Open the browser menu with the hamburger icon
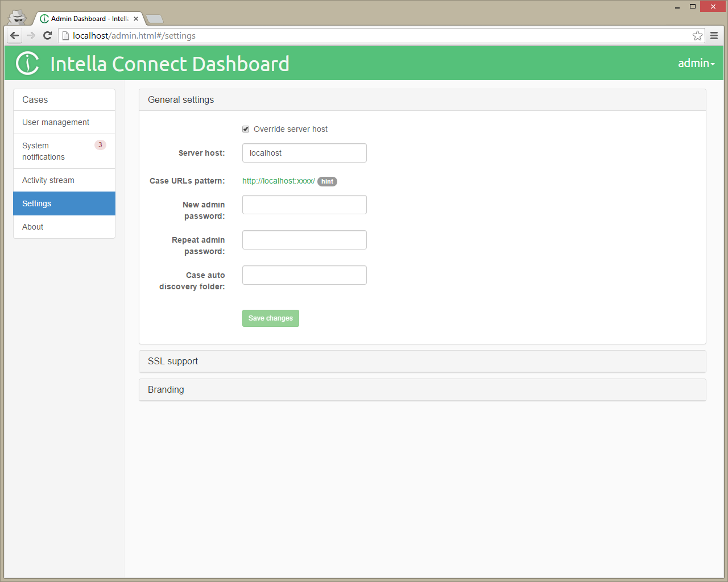The height and width of the screenshot is (582, 728). coord(714,35)
